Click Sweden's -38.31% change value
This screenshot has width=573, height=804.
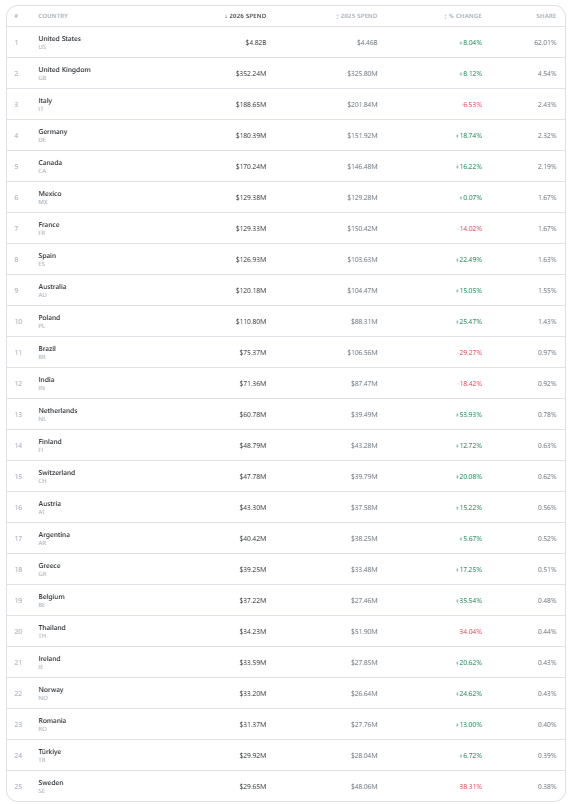469,787
